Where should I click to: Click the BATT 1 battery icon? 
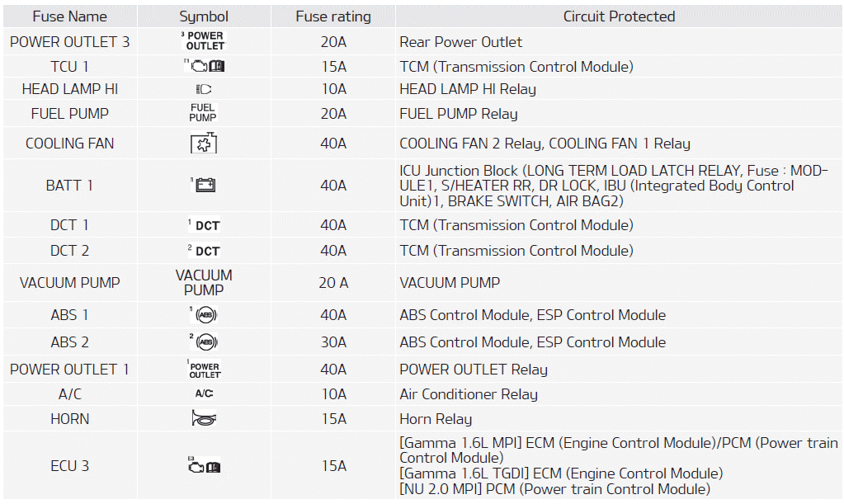(x=204, y=186)
